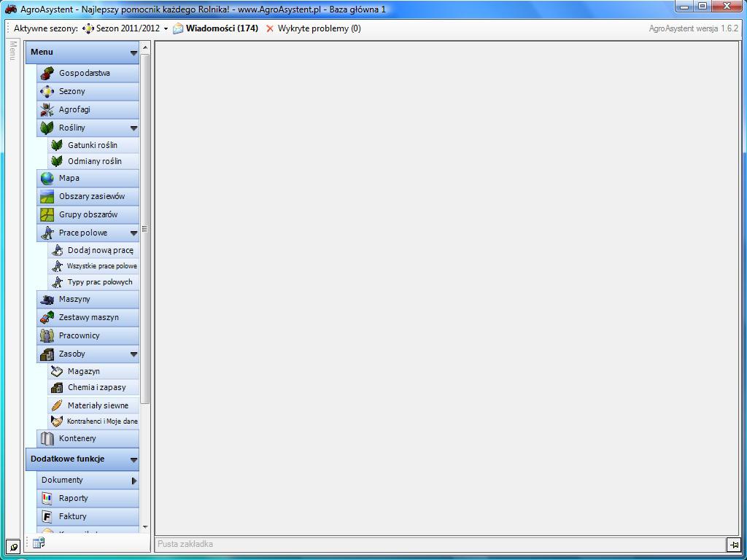
Task: Click the Zasoby buildings icon
Action: tap(47, 354)
